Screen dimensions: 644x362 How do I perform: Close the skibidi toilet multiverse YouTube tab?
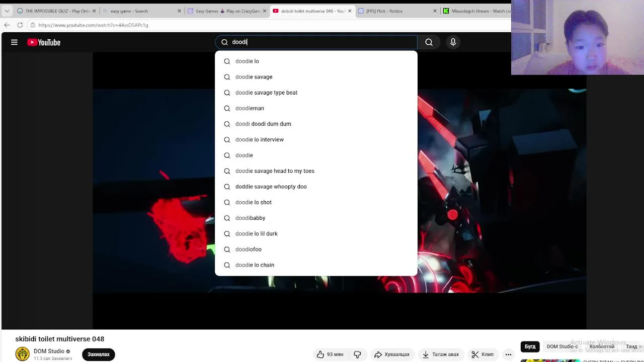350,11
